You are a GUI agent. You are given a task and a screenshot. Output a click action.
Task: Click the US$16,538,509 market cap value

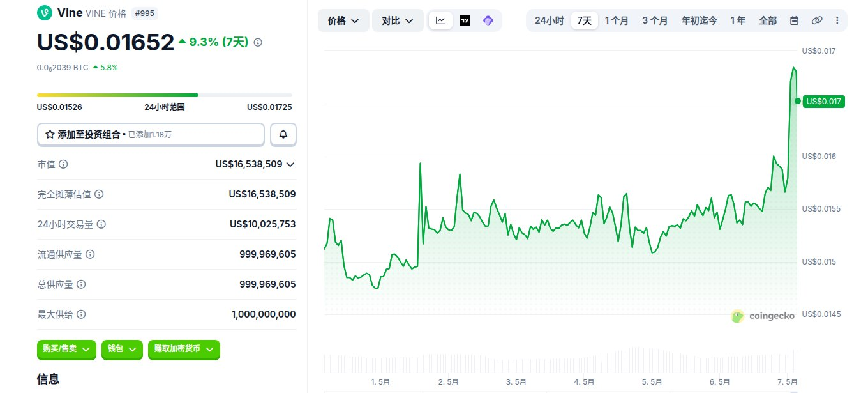point(249,164)
